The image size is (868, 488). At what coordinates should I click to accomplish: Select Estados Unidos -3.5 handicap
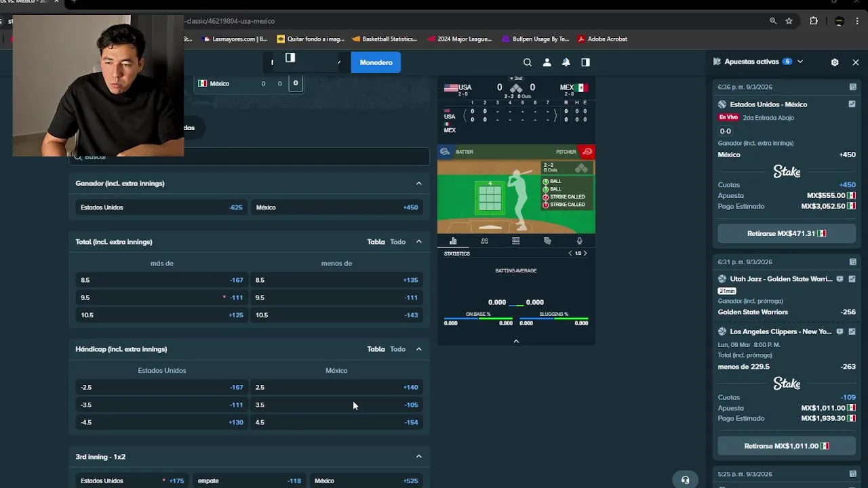(x=161, y=405)
